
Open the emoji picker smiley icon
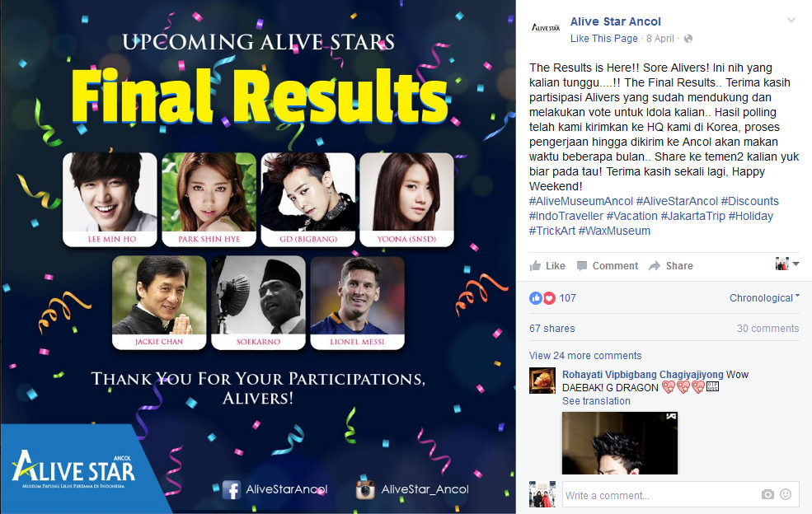click(x=786, y=494)
